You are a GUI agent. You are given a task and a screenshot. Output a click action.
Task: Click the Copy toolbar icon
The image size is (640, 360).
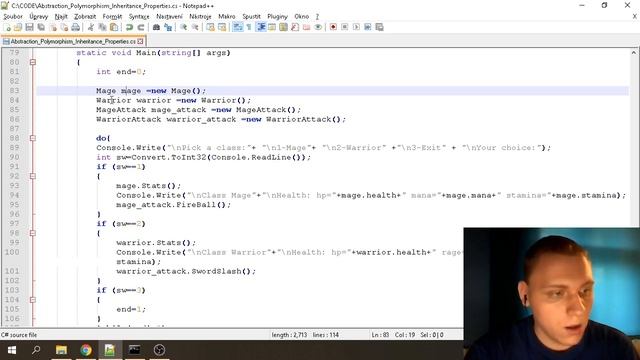[x=102, y=27]
